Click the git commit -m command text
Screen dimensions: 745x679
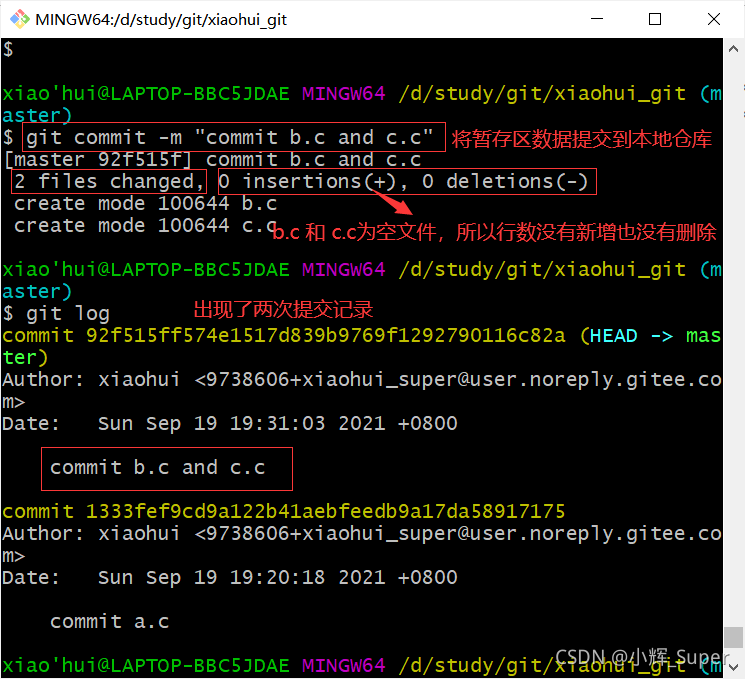coord(229,137)
